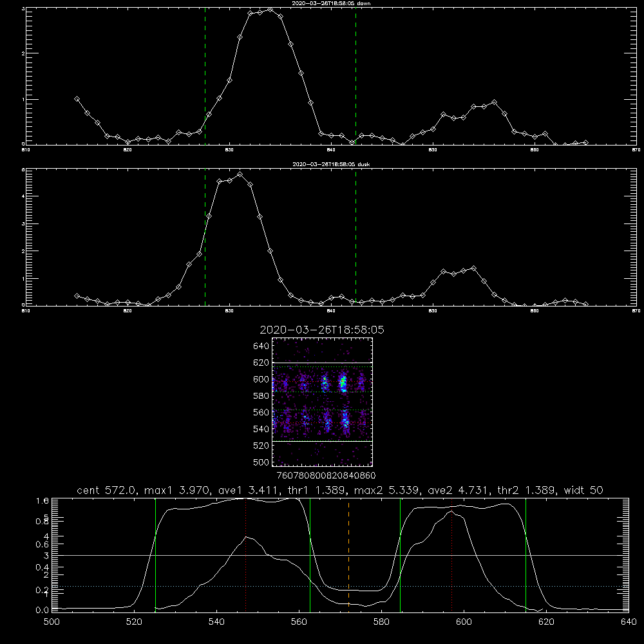Click the timestamp title above the spectral image
This screenshot has height=644, width=644.
(322, 330)
